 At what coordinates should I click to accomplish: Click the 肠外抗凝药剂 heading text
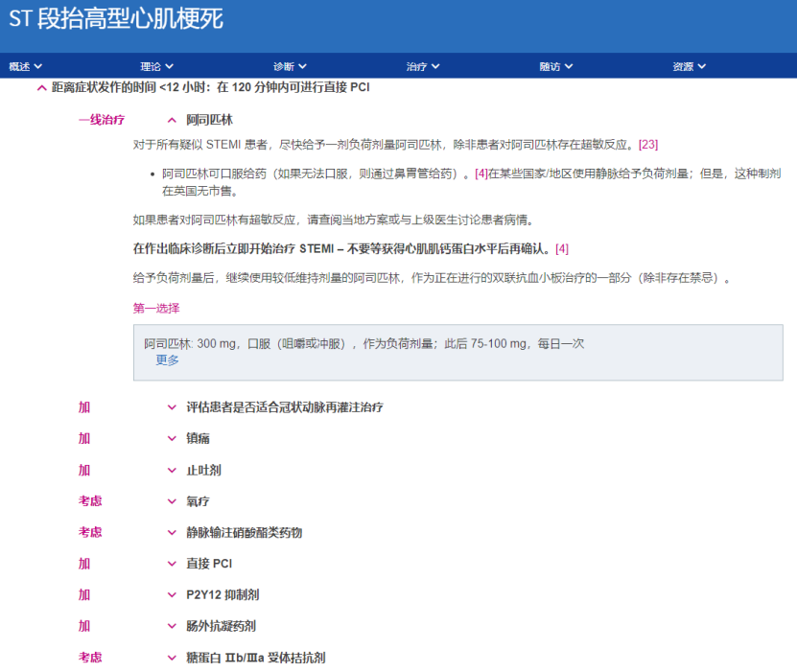pos(222,626)
